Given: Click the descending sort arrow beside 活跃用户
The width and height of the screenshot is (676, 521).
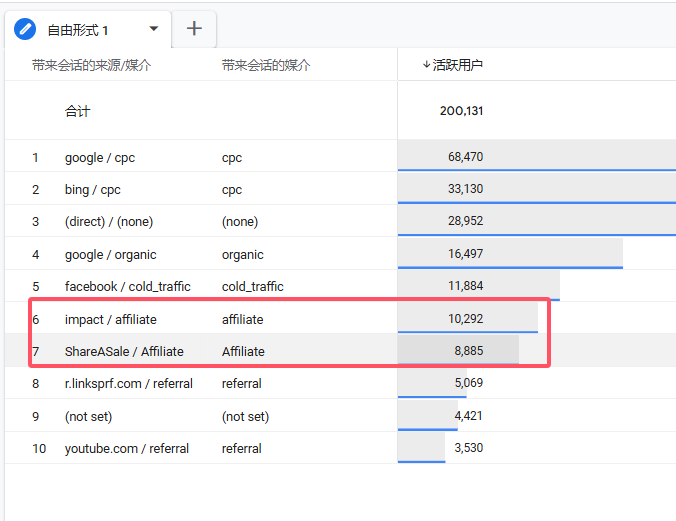Looking at the screenshot, I should [426, 65].
